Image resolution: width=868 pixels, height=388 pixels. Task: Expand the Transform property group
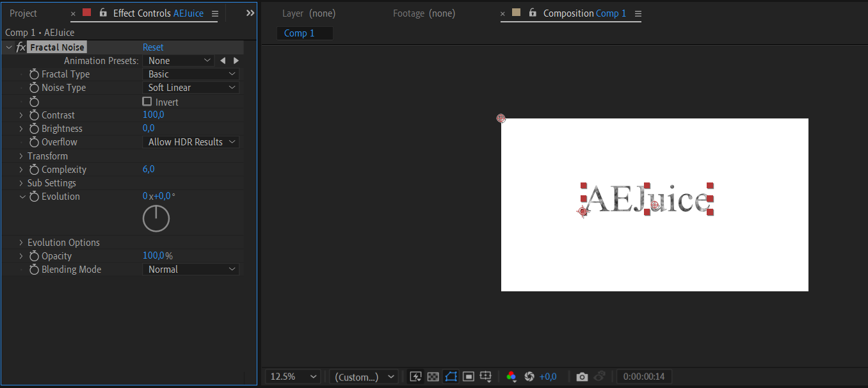point(21,156)
